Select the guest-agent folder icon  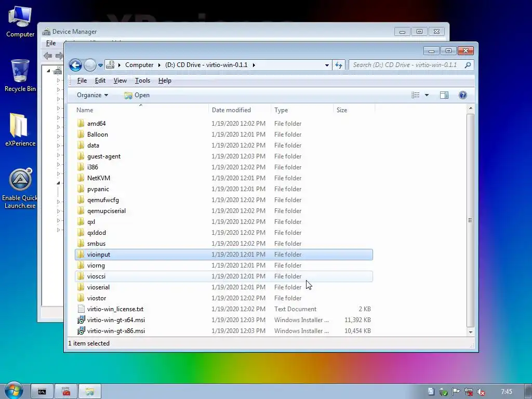point(81,156)
